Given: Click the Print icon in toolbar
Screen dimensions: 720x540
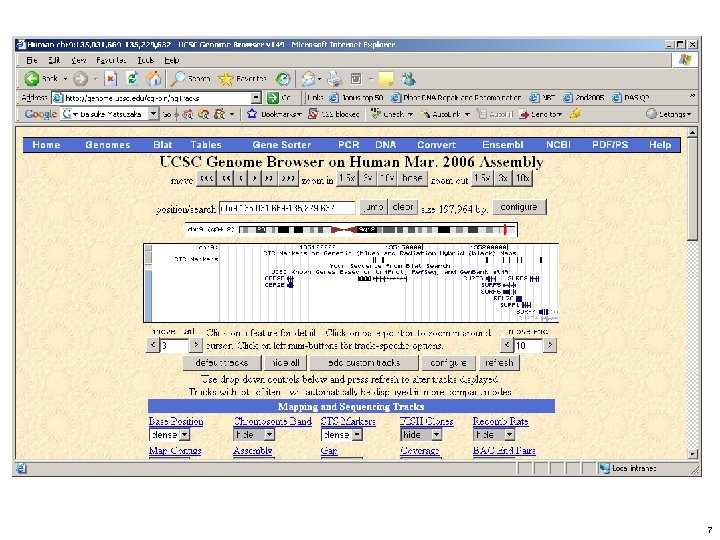Looking at the screenshot, I should (x=335, y=79).
